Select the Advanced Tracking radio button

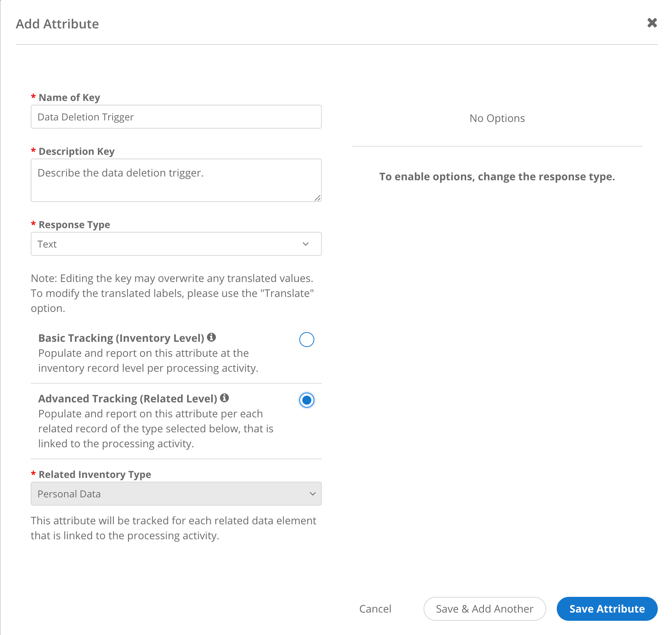(x=307, y=400)
